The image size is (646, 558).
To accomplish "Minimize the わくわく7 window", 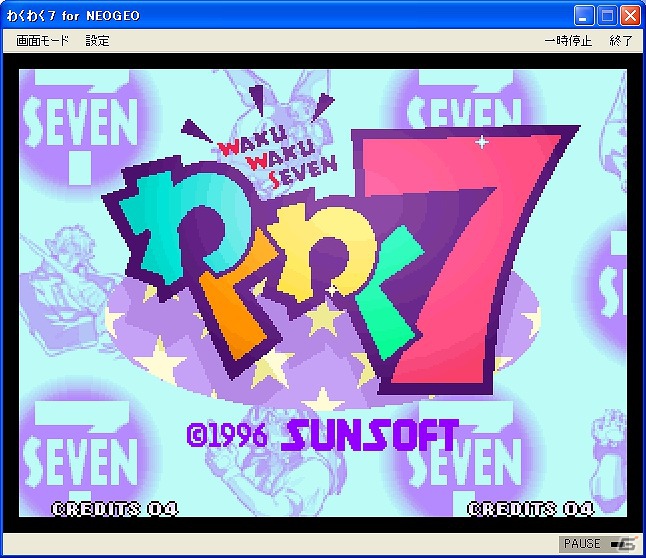I will 584,16.
